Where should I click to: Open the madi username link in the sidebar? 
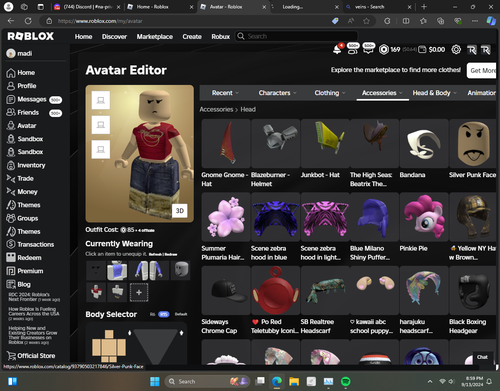(x=19, y=53)
